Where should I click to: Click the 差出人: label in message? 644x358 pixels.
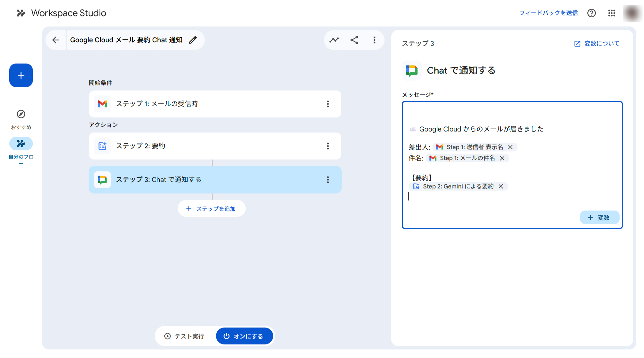419,147
